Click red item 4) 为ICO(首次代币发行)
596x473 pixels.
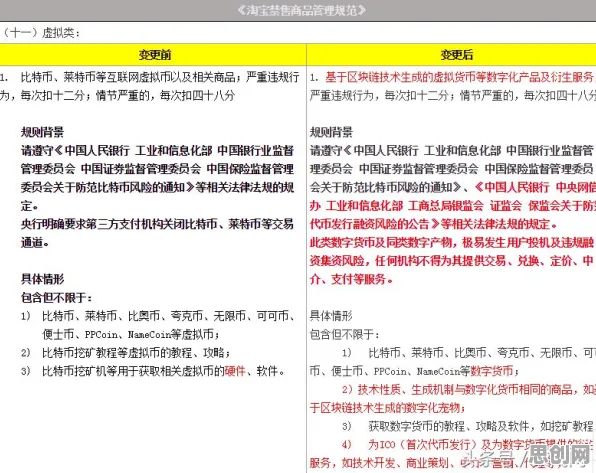468,444
